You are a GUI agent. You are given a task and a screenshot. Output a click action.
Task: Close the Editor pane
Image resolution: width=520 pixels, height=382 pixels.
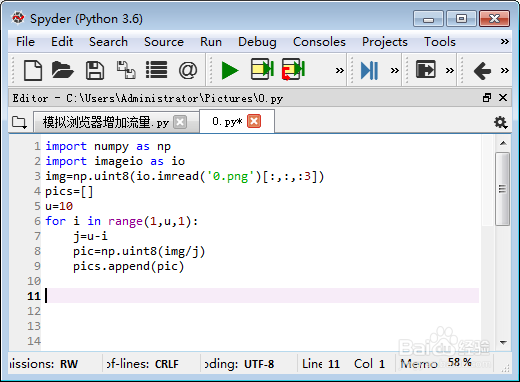(503, 98)
